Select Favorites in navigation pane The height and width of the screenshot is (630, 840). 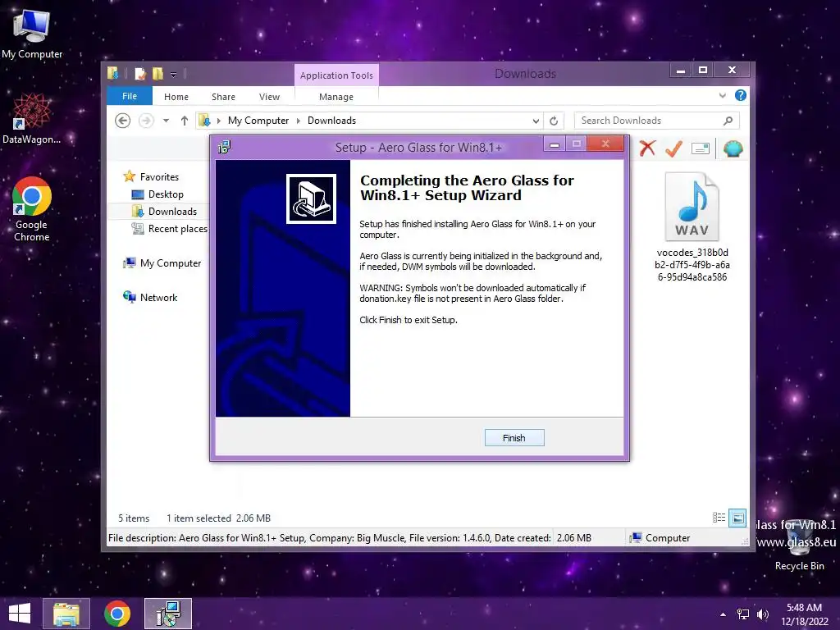coord(159,177)
